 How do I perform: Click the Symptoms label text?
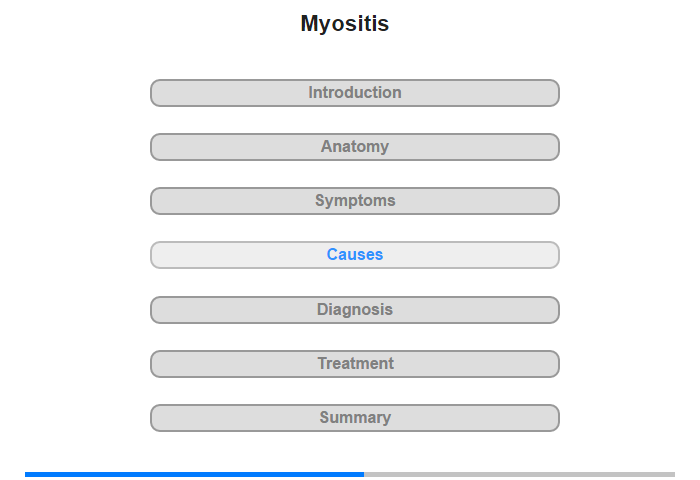pyautogui.click(x=355, y=201)
